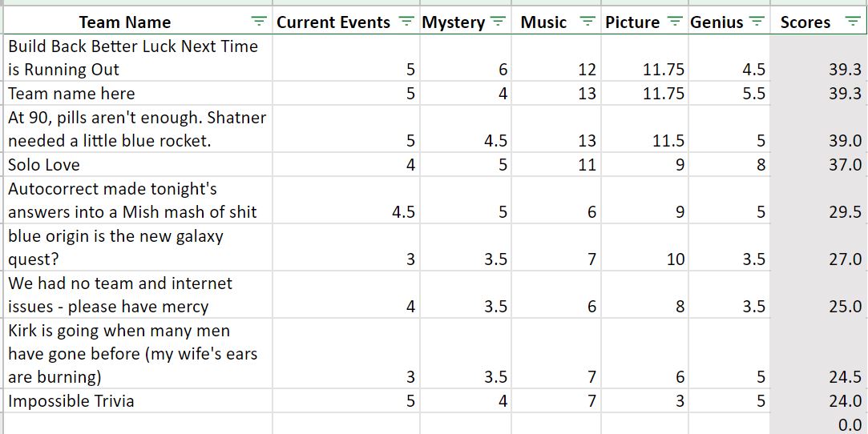Select the Music header cell text
The height and width of the screenshot is (434, 868).
point(543,22)
